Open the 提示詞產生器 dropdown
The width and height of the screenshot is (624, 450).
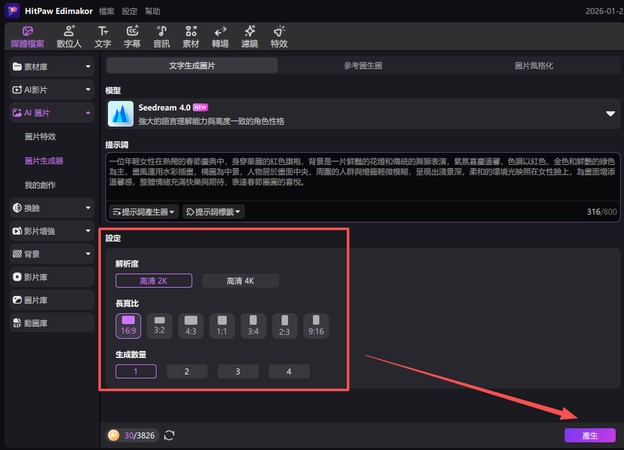[x=144, y=212]
